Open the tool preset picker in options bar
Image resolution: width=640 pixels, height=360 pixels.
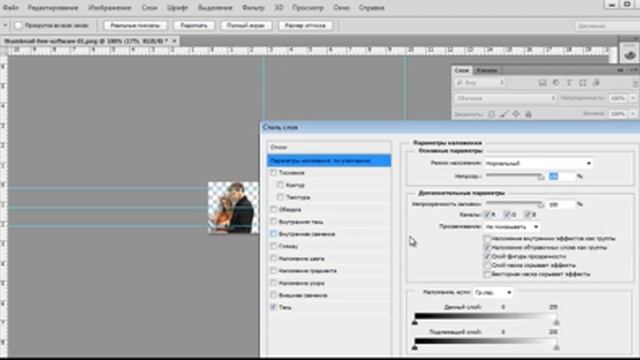point(5,25)
